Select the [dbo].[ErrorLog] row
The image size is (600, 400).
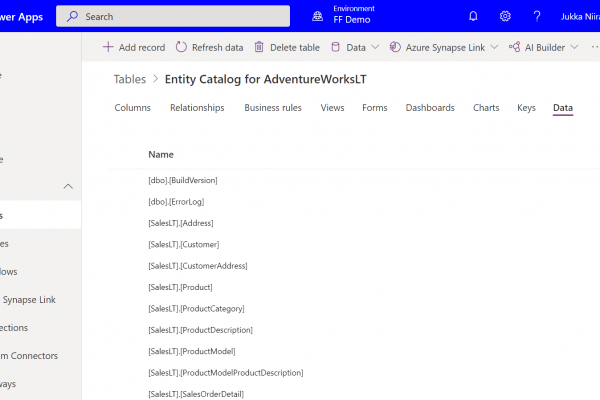pyautogui.click(x=176, y=202)
